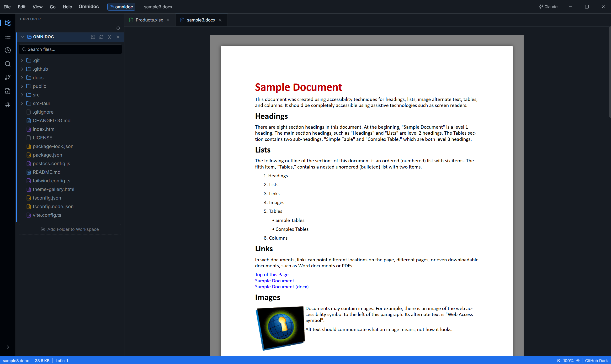Open tsconfig.node.json file

click(x=70, y=206)
